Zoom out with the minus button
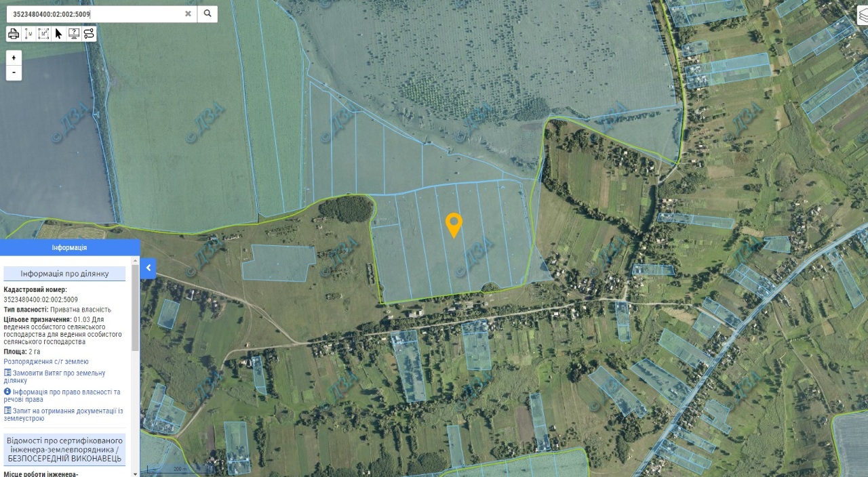This screenshot has width=868, height=477. [14, 72]
